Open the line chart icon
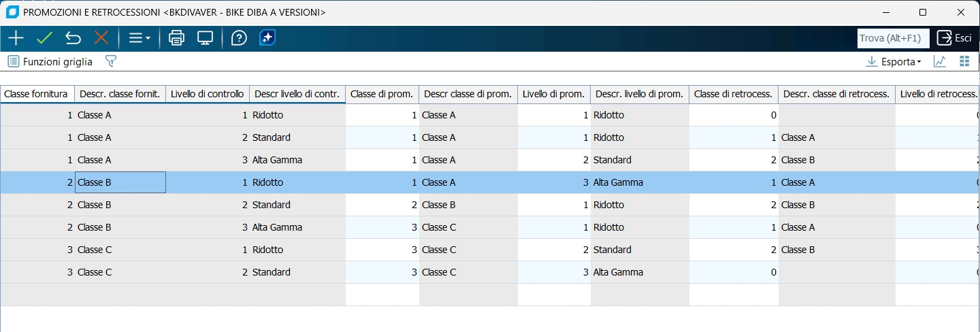 [940, 61]
